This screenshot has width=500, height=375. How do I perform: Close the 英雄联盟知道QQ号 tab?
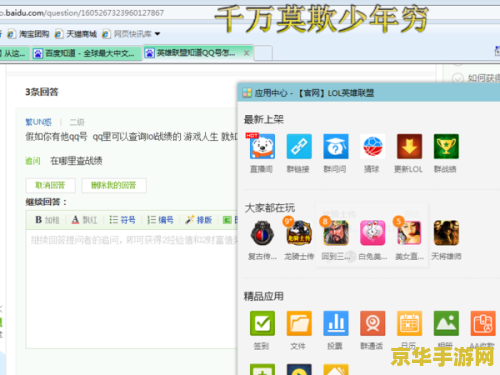pos(246,53)
